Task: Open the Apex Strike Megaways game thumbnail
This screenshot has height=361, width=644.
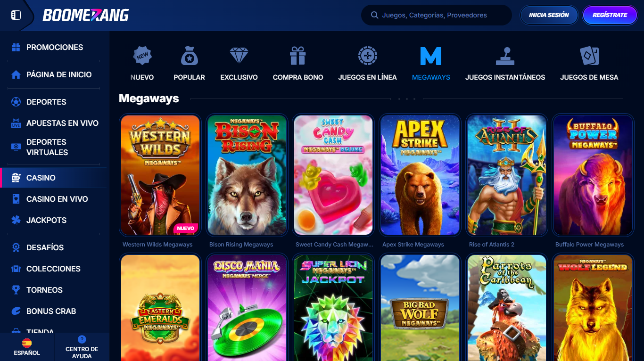Action: 420,175
